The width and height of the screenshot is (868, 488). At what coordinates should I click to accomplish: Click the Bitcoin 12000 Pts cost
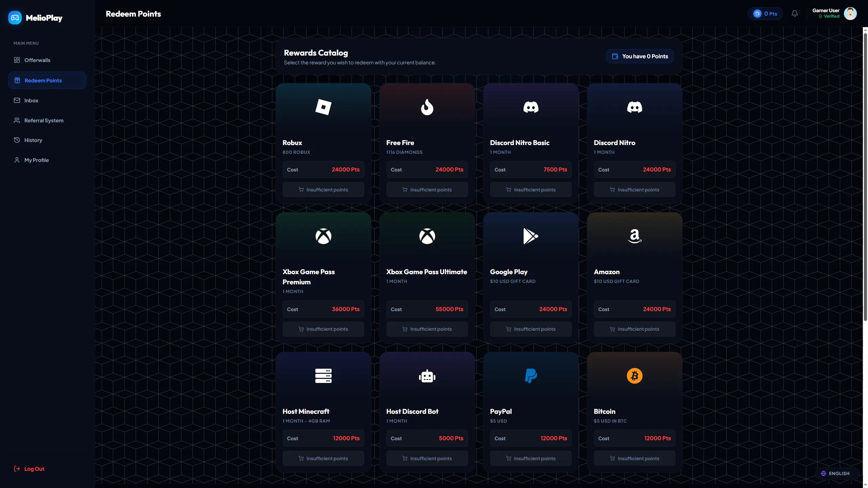[x=657, y=438]
